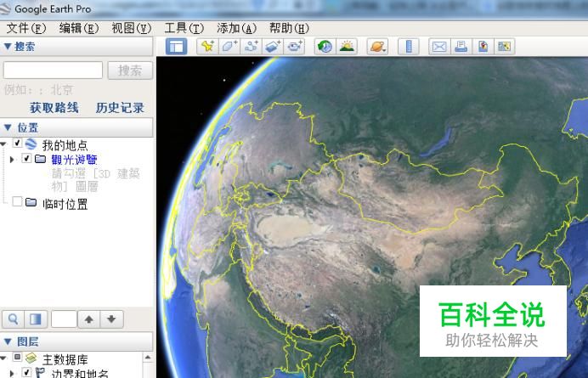Add a path from the toolbar
Image resolution: width=588 pixels, height=378 pixels.
click(x=251, y=47)
